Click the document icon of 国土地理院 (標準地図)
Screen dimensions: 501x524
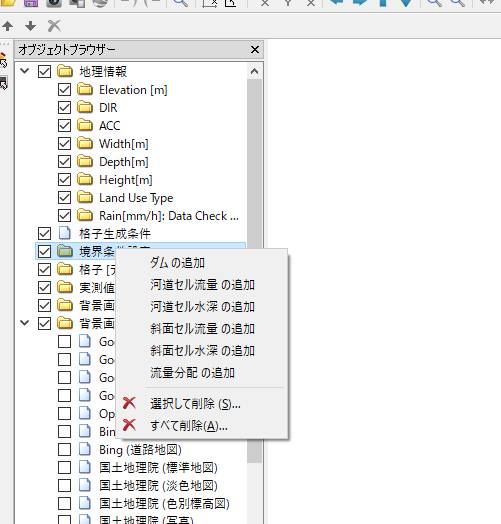pyautogui.click(x=85, y=468)
